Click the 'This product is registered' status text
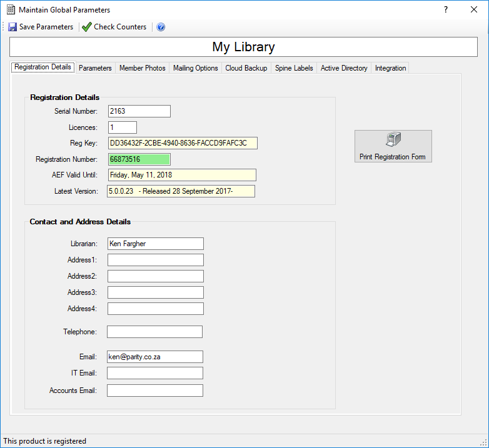Viewport: 489px width, 448px height. point(44,441)
